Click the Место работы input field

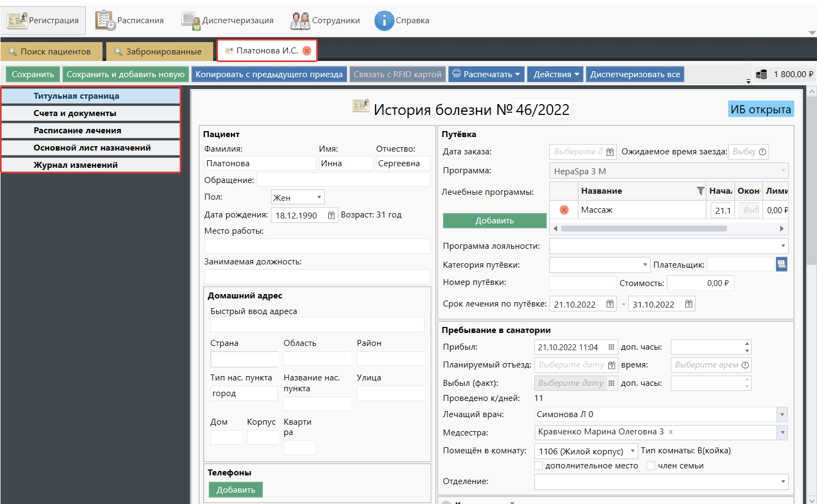(317, 246)
